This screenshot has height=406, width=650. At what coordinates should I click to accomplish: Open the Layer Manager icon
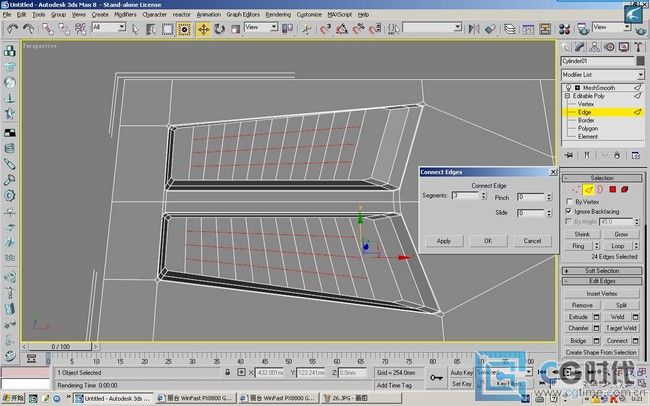pos(509,29)
